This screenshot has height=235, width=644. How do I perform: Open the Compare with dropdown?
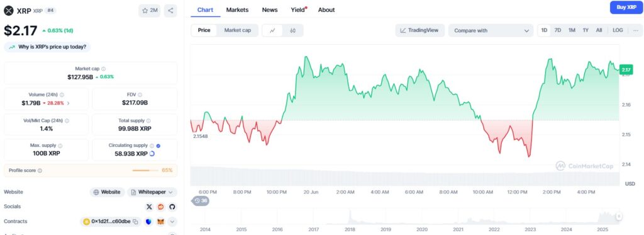click(x=491, y=30)
